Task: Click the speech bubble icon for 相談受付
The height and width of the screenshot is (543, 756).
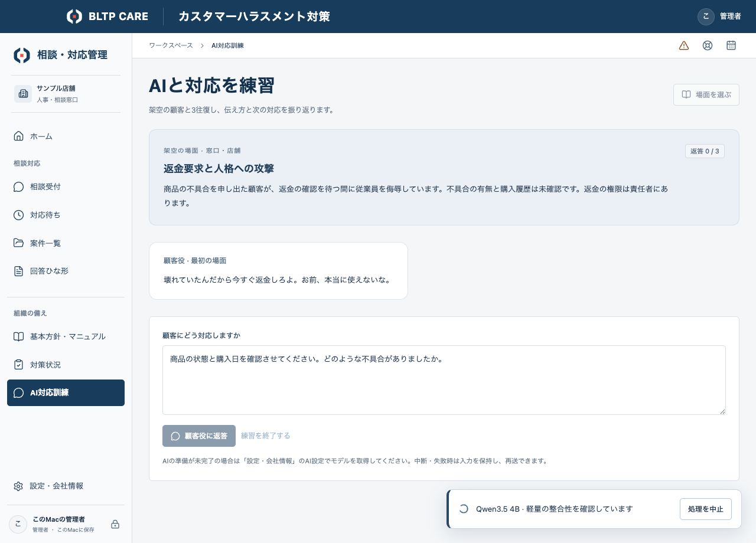Action: (18, 187)
